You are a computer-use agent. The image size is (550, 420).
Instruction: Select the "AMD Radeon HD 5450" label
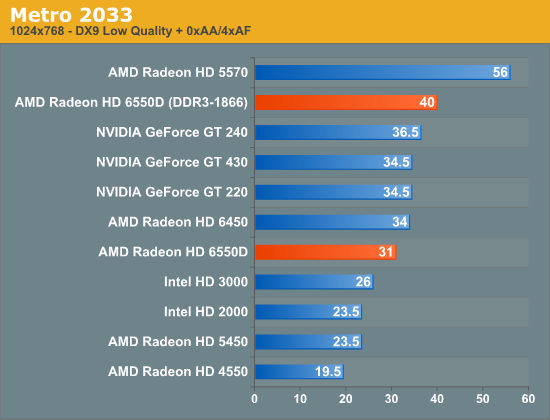pos(178,342)
